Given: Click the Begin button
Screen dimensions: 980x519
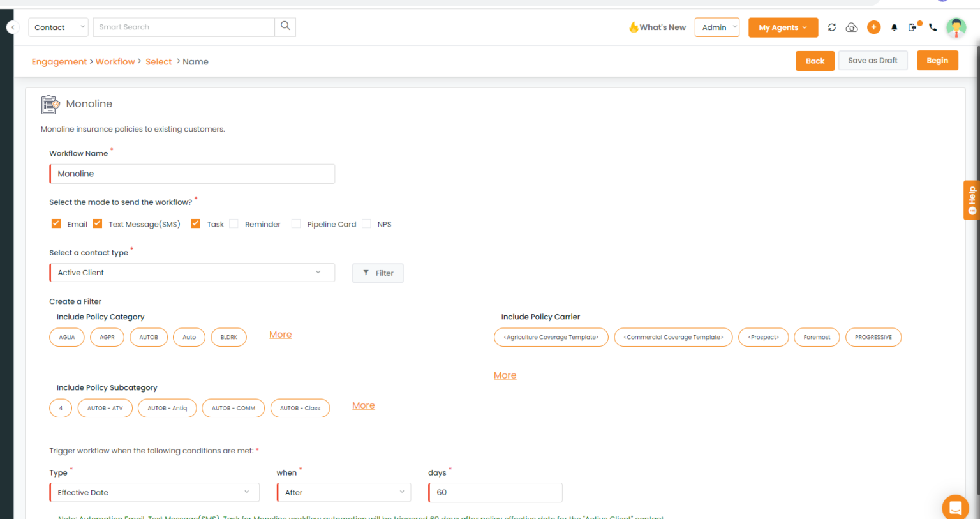Looking at the screenshot, I should coord(937,60).
